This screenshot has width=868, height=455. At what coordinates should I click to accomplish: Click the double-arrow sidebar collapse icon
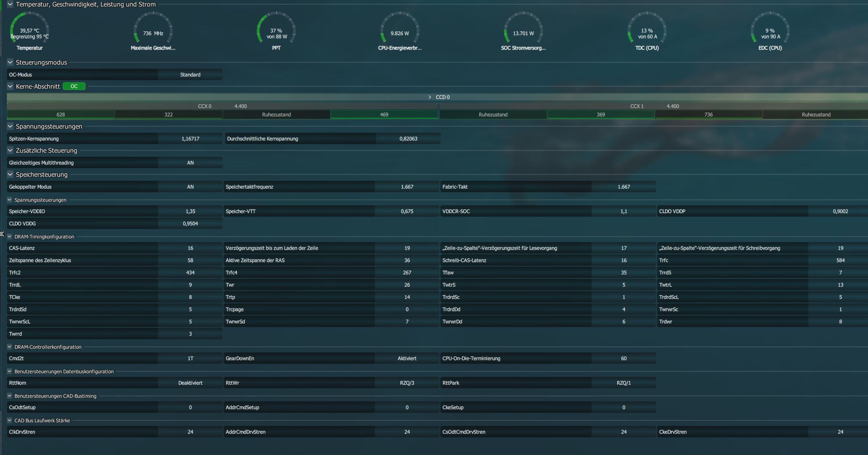pos(2,234)
